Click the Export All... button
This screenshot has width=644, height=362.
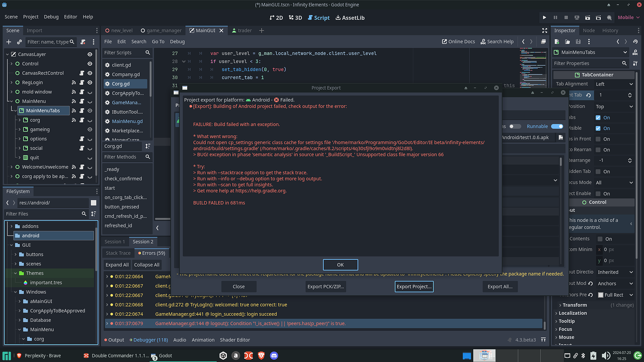click(500, 286)
